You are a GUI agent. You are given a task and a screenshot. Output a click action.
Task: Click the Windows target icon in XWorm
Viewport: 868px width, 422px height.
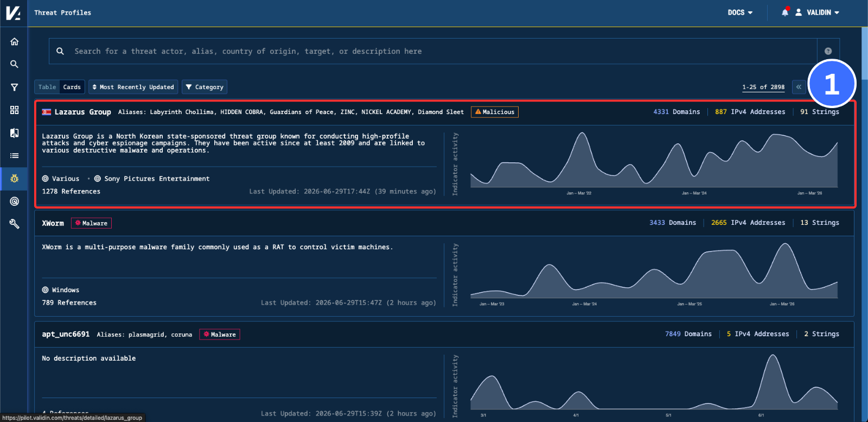click(x=46, y=290)
